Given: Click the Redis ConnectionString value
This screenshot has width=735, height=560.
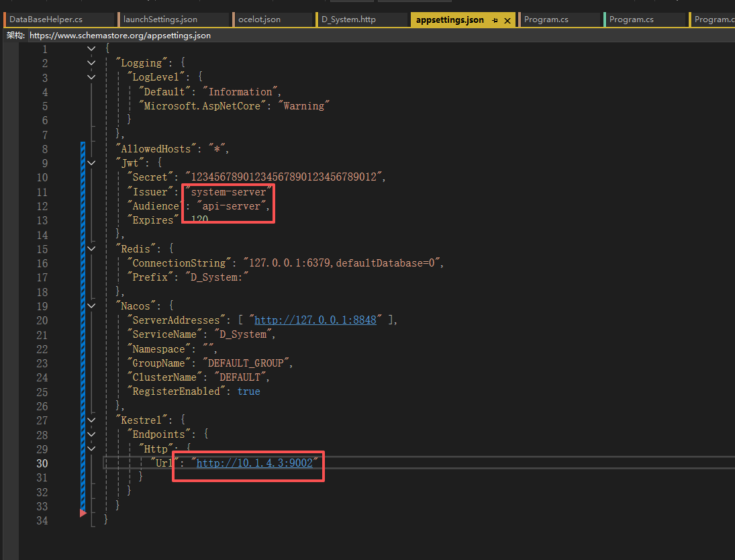Looking at the screenshot, I should (342, 263).
